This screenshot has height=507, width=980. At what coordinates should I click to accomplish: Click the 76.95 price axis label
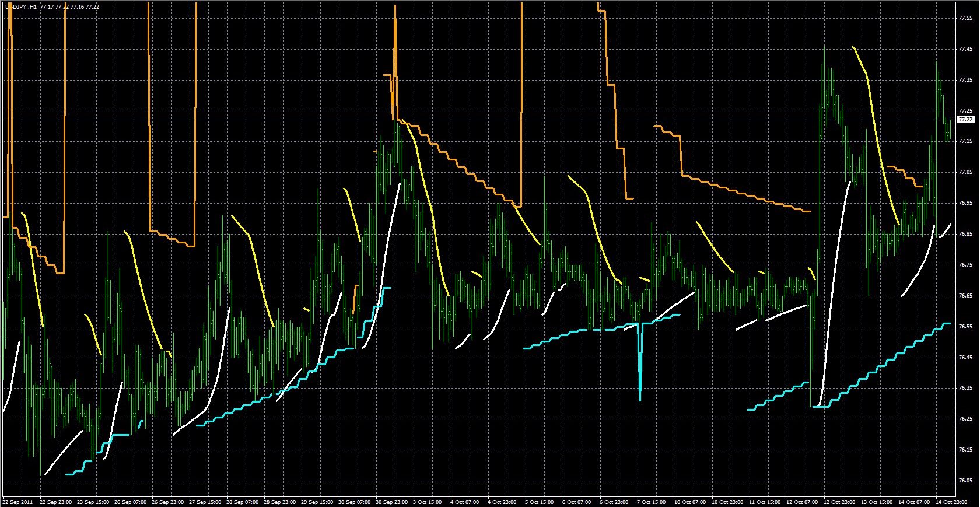coord(965,203)
